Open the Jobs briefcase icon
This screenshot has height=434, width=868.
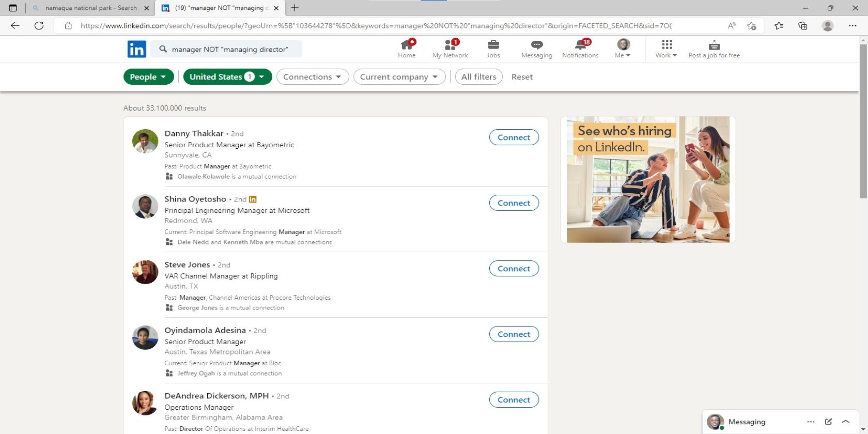(493, 49)
